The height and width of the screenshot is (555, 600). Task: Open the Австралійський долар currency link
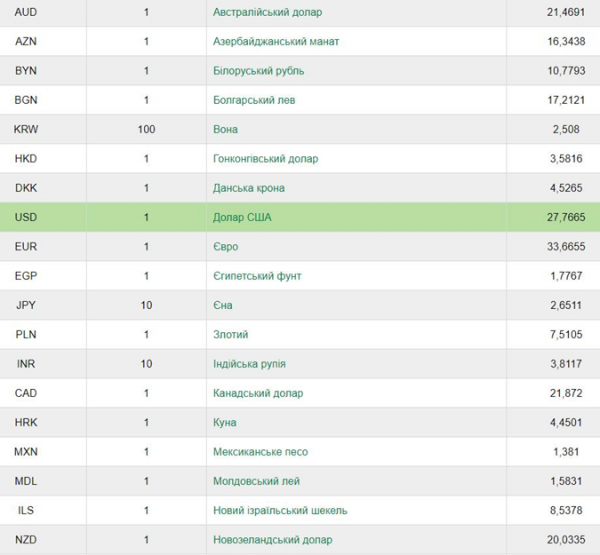[x=267, y=12]
